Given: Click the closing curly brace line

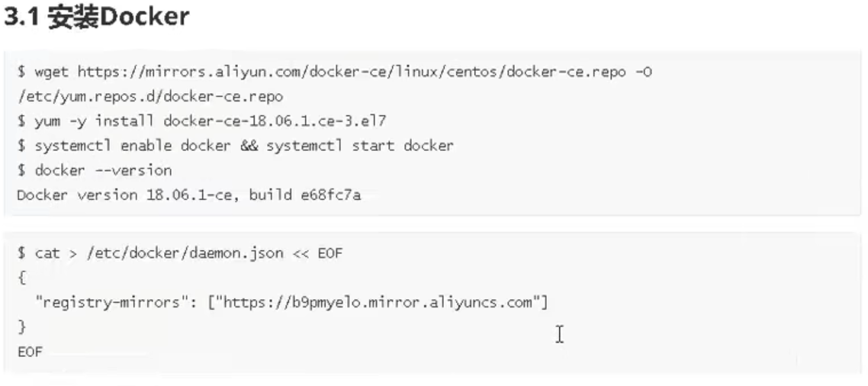Looking at the screenshot, I should [x=21, y=326].
